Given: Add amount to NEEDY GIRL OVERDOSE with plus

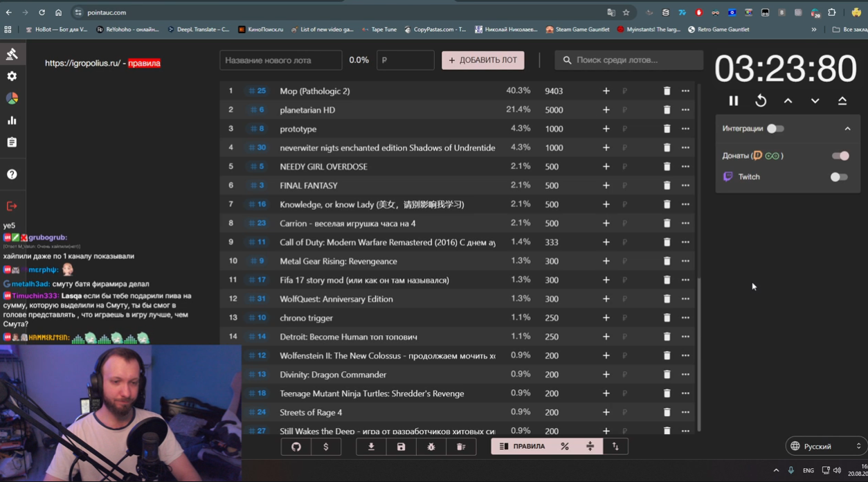Looking at the screenshot, I should 606,166.
